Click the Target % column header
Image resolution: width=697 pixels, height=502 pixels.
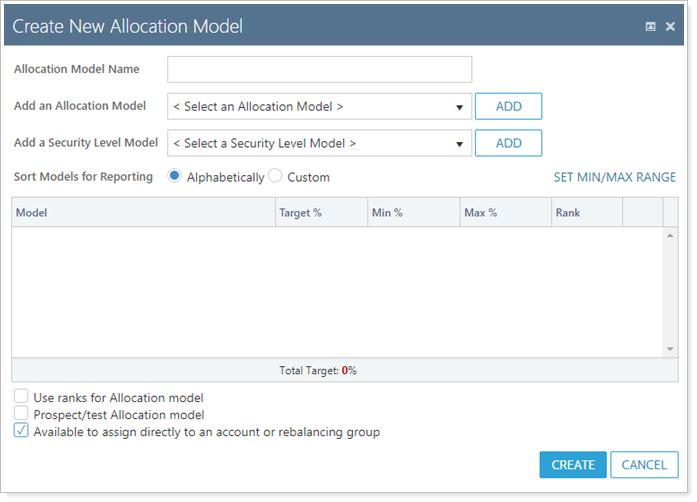click(320, 213)
